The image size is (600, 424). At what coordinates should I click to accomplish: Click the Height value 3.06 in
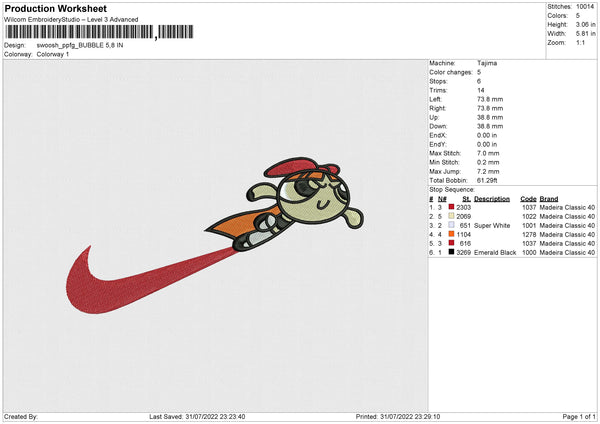585,24
